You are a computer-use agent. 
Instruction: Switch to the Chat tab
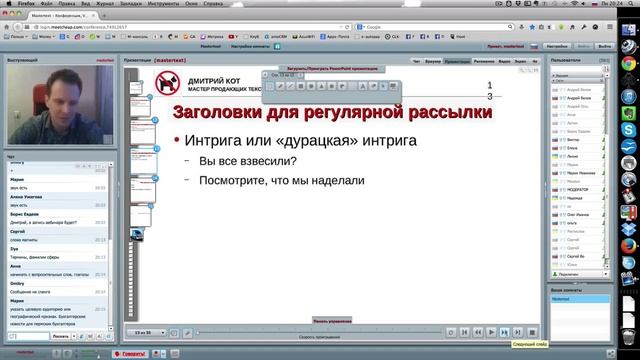(x=416, y=61)
